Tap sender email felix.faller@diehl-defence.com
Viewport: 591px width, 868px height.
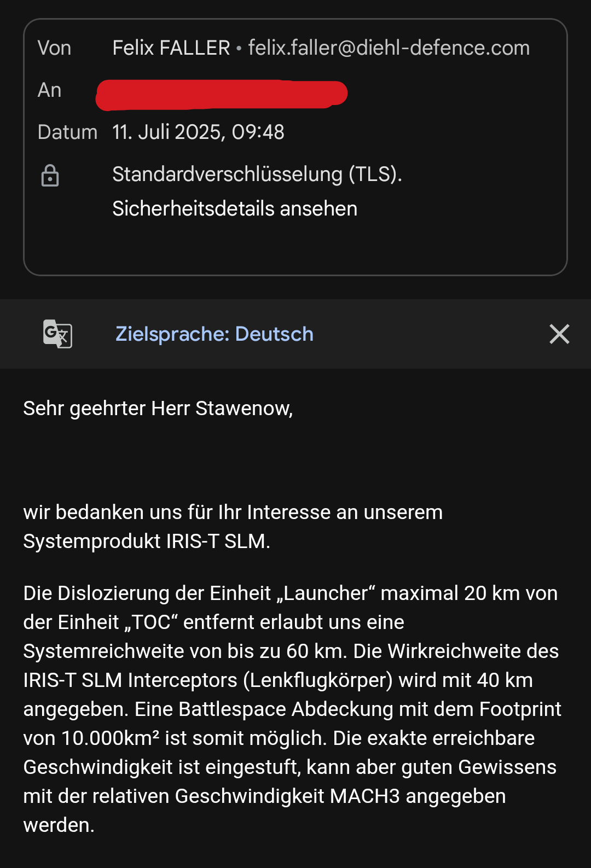[389, 48]
